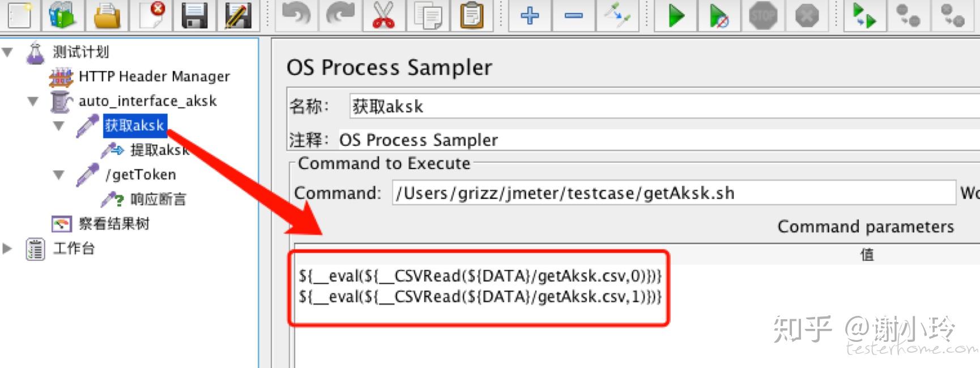Select 察看结果树 in the tree
This screenshot has width=980, height=368.
[113, 224]
